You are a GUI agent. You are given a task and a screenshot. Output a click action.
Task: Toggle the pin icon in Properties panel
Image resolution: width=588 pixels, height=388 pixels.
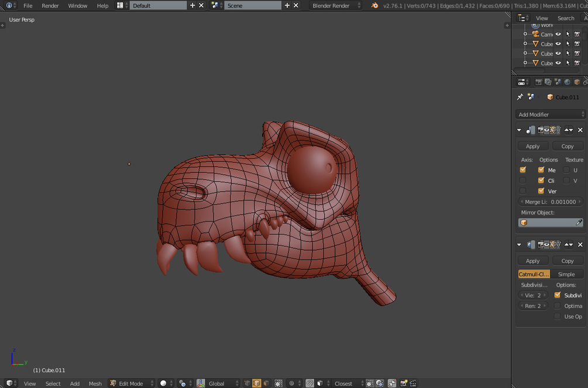[520, 97]
